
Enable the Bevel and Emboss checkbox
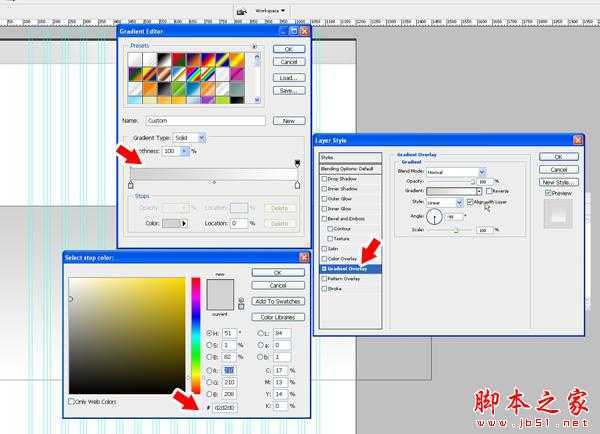pos(324,219)
